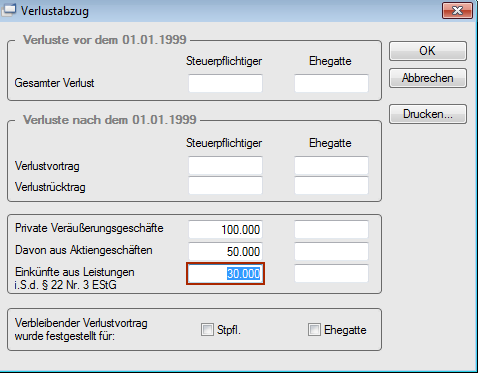Select Verlustvortrag field under Steuerpflichtiger
This screenshot has width=480, height=373.
(225, 165)
